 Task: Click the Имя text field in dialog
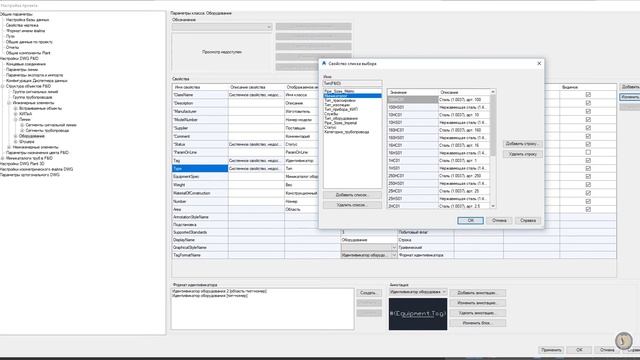[x=352, y=83]
